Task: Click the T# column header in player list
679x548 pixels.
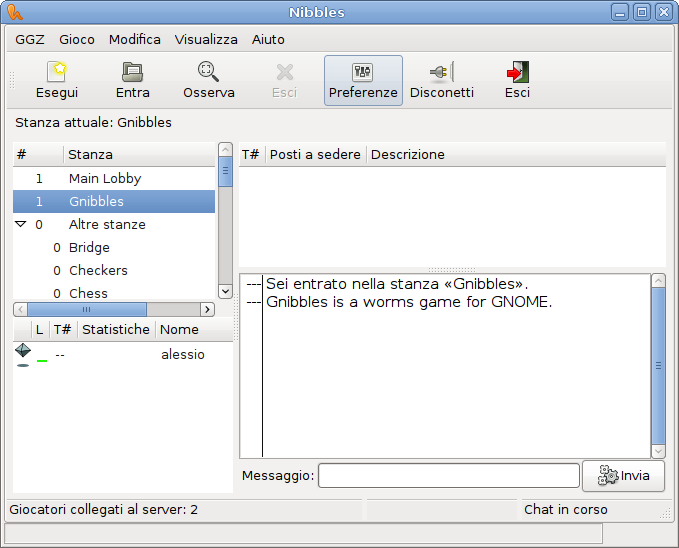Action: 63,329
